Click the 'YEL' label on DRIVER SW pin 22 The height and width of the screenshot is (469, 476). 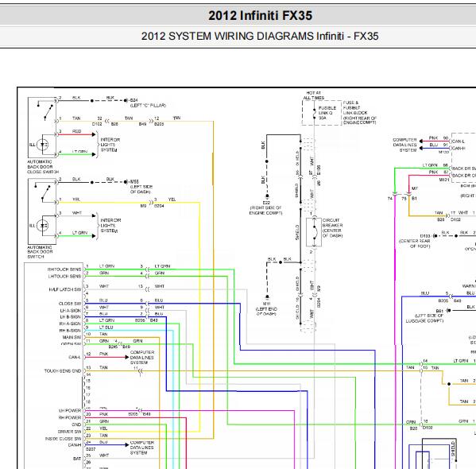pyautogui.click(x=103, y=428)
